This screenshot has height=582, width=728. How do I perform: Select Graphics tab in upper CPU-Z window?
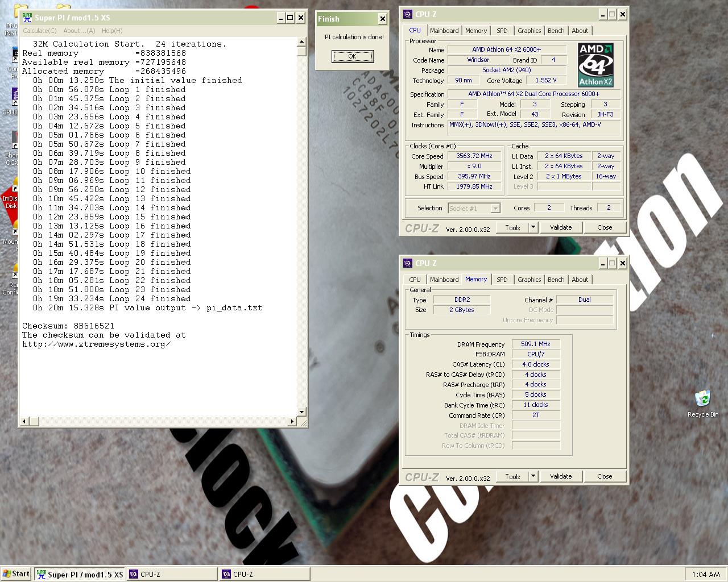(530, 31)
